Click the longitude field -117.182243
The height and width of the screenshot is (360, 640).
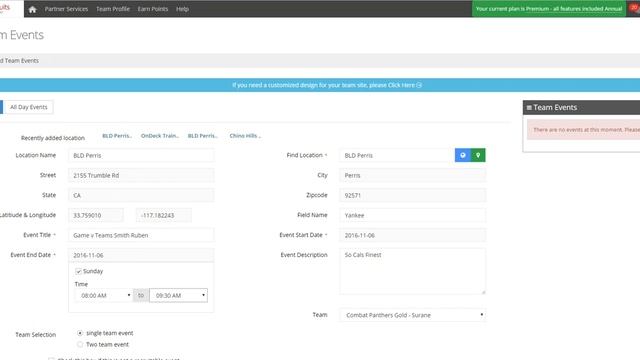[x=164, y=216]
